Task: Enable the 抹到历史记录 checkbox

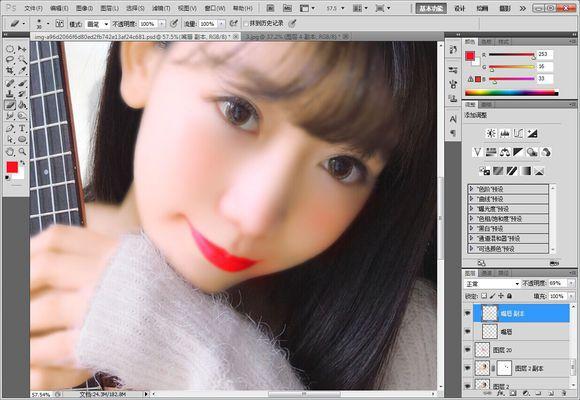Action: 246,24
